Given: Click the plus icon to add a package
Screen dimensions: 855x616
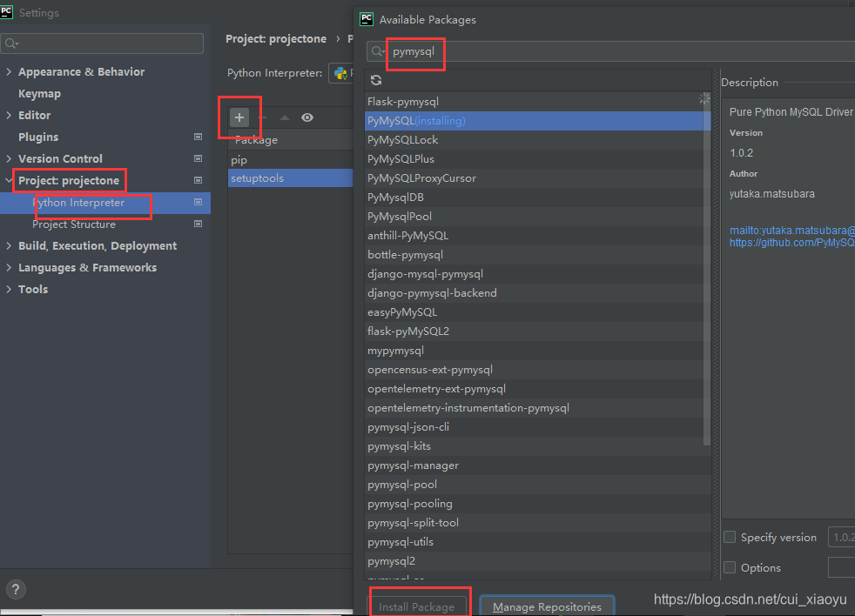Looking at the screenshot, I should (239, 117).
